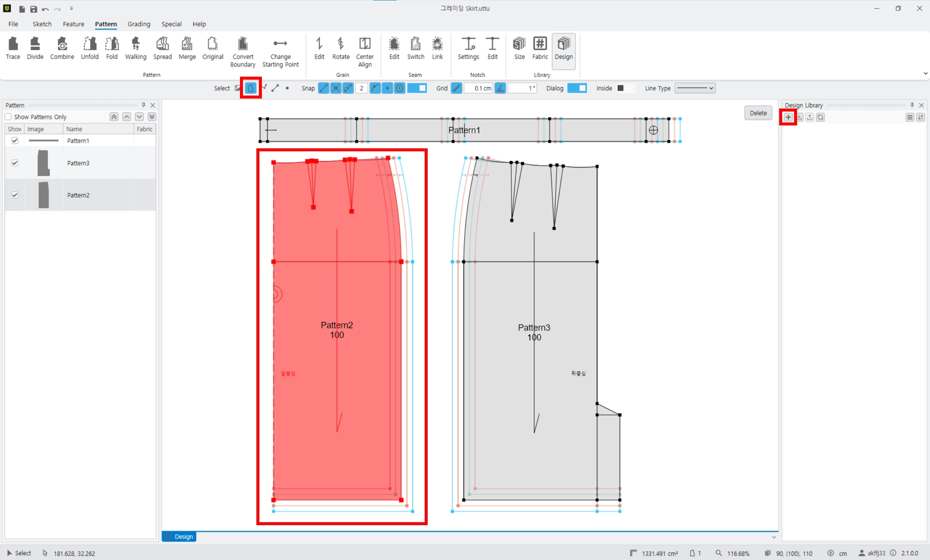The width and height of the screenshot is (930, 560).
Task: Activate the Seam Switch tool
Action: pyautogui.click(x=416, y=48)
